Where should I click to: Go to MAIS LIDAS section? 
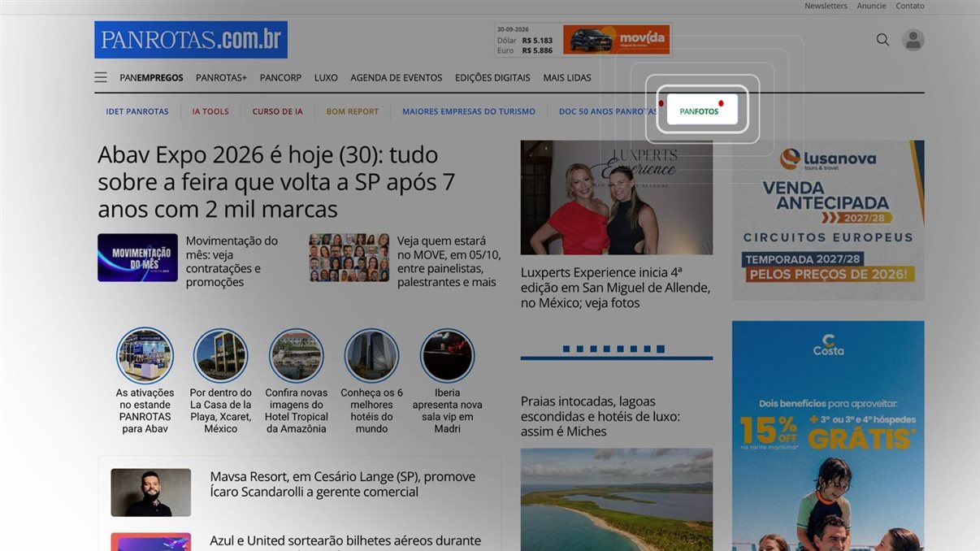[567, 78]
